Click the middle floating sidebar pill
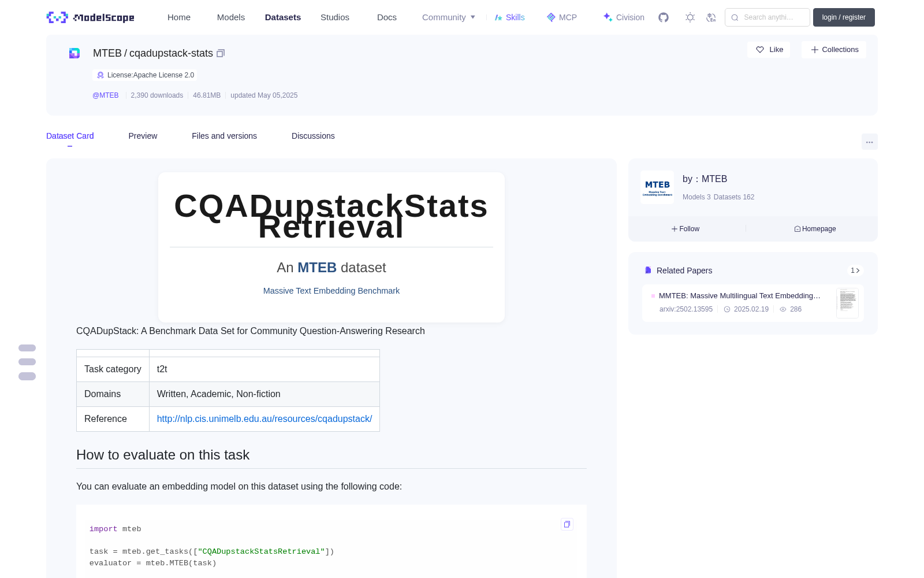This screenshot has width=924, height=578. 27,362
